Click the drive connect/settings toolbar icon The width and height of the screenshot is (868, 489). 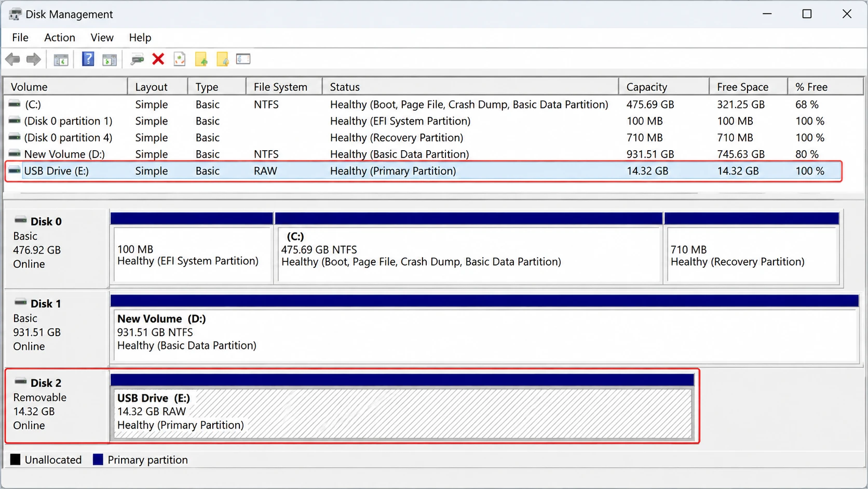coord(137,60)
